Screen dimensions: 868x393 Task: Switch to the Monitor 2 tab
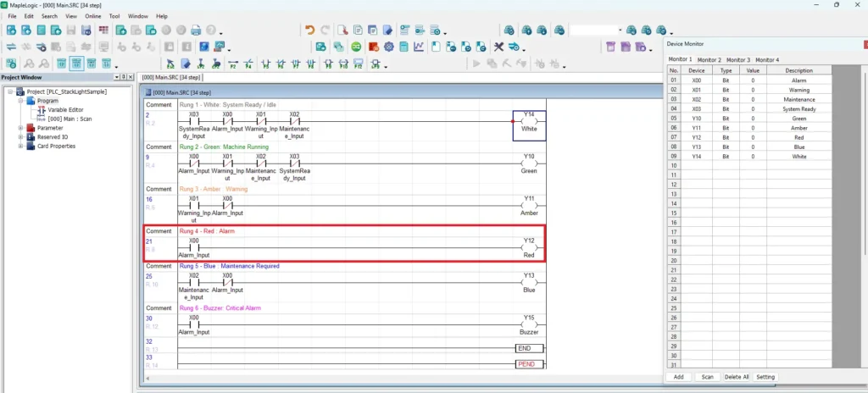(709, 59)
